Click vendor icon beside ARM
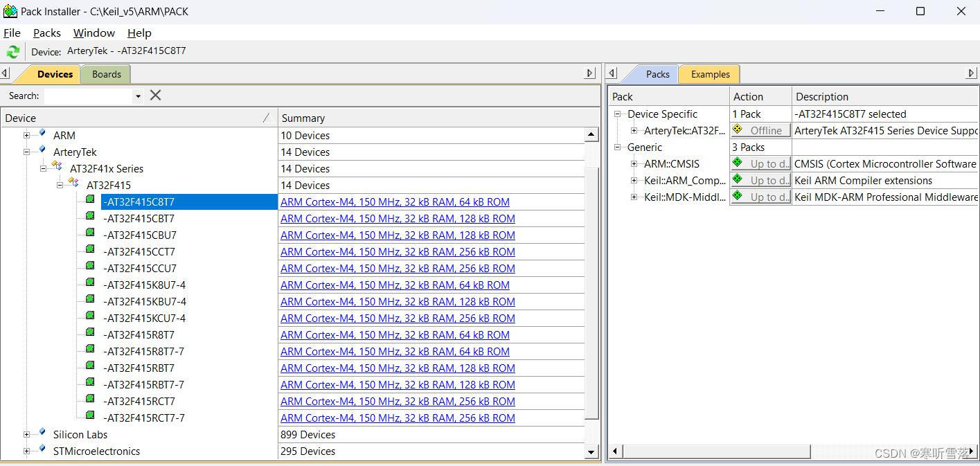Viewport: 980px width, 466px height. point(42,134)
